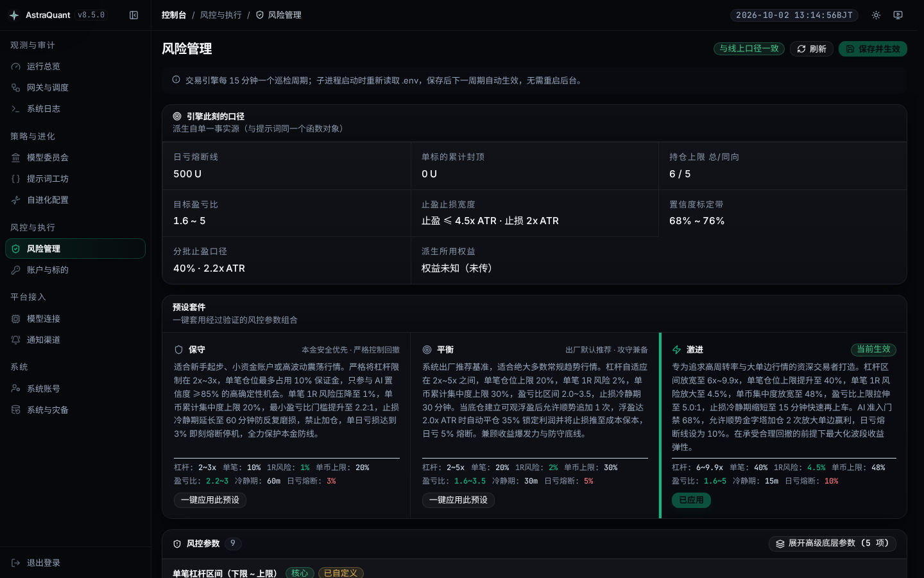Viewport: 924px width, 578px height.
Task: Click the gauge icon beside 运行总览
Action: point(16,66)
